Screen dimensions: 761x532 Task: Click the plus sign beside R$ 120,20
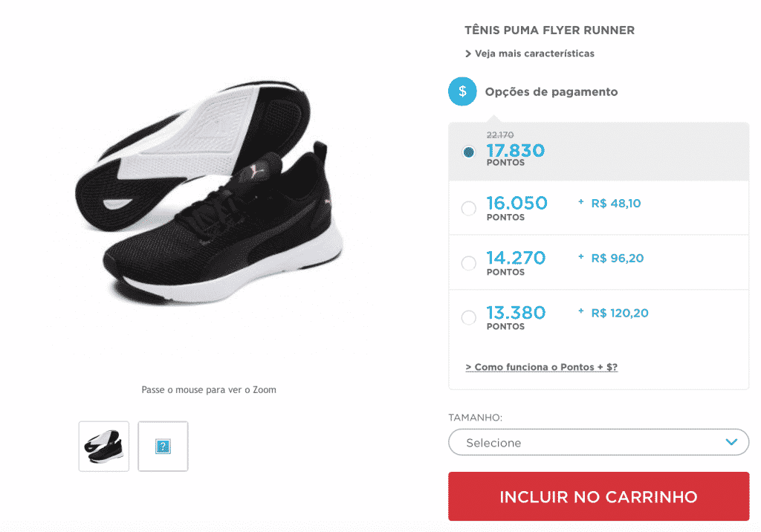[x=581, y=312]
